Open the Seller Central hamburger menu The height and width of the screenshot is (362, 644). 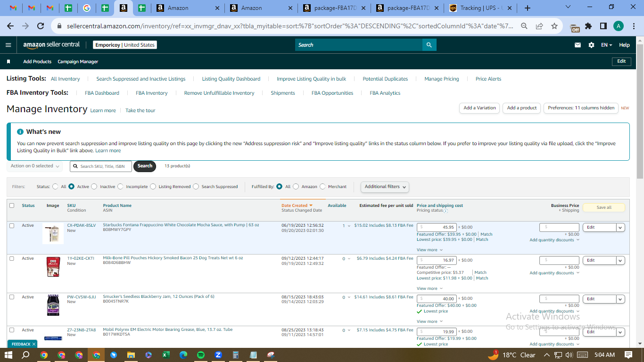8,45
